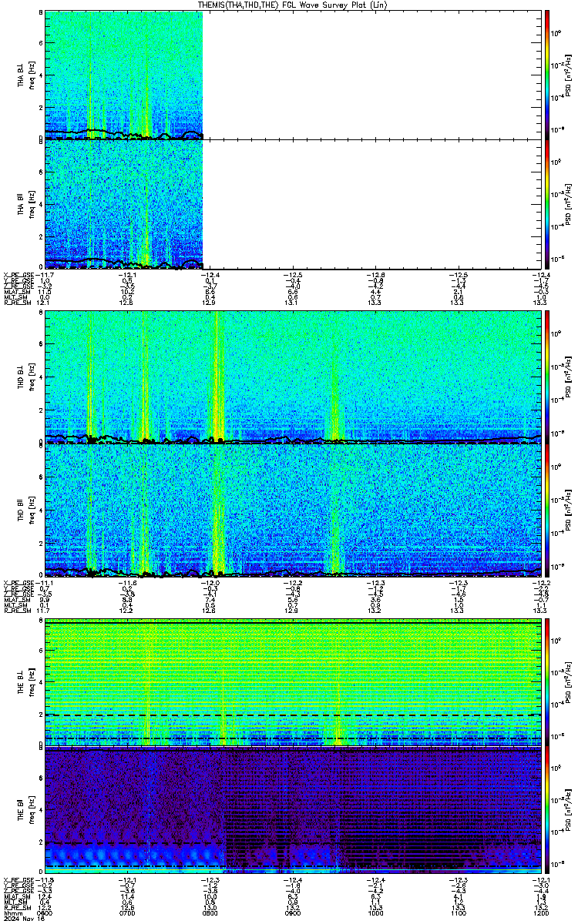Viewport: 578px width, 924px height.
Task: Click the '0700' time tick label
Action: 127,912
